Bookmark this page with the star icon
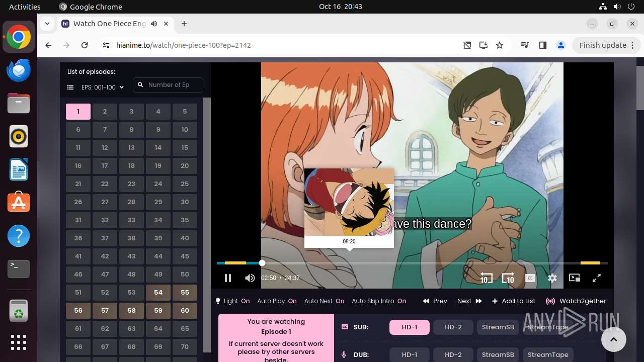 tap(500, 45)
